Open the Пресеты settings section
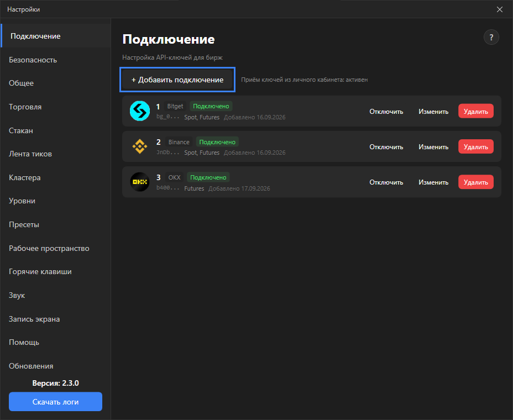Viewport: 513px width, 420px height. click(56, 224)
